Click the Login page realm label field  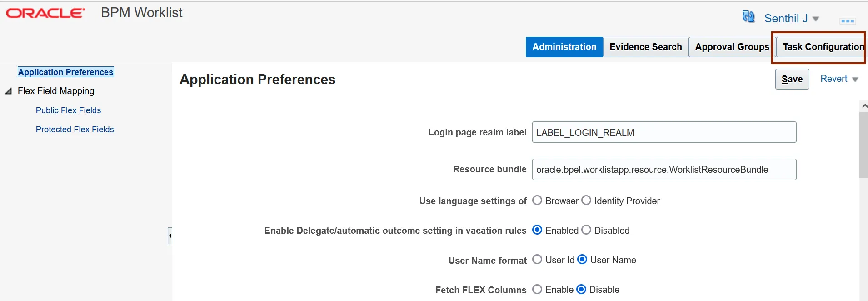click(x=663, y=132)
